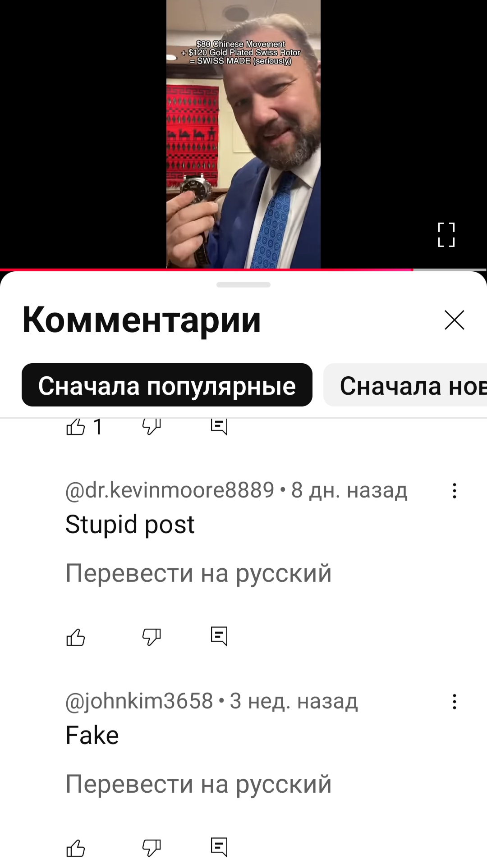
Task: Reply to the "Stupid post" comment
Action: pos(219,637)
